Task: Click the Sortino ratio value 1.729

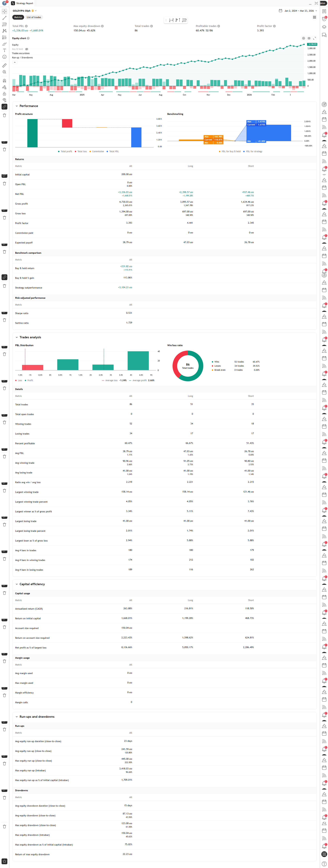Action: (129, 323)
